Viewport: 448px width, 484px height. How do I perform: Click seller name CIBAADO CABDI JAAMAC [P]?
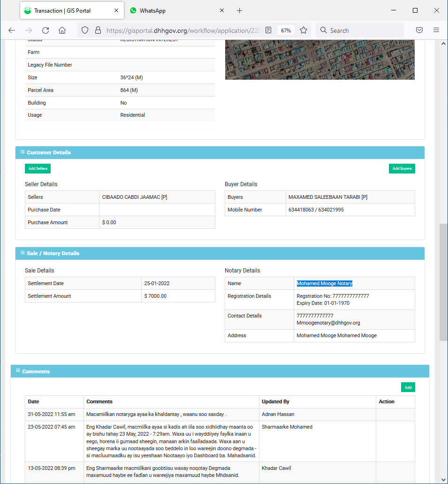(x=135, y=197)
